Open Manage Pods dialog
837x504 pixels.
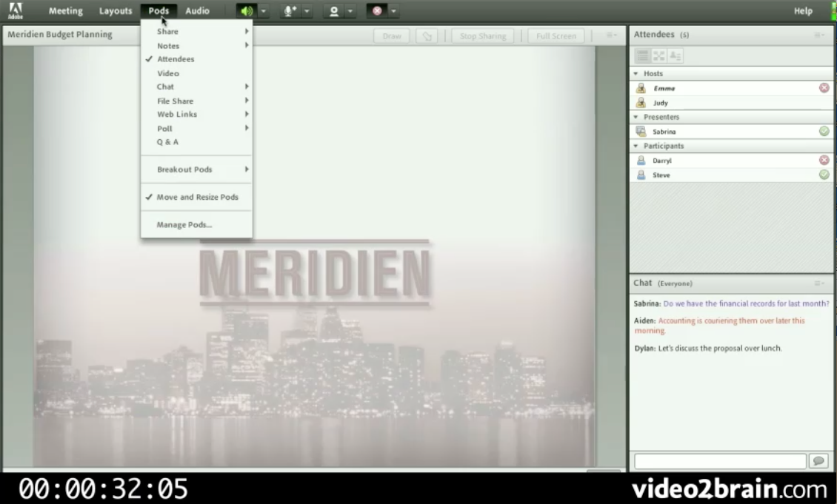click(196, 225)
